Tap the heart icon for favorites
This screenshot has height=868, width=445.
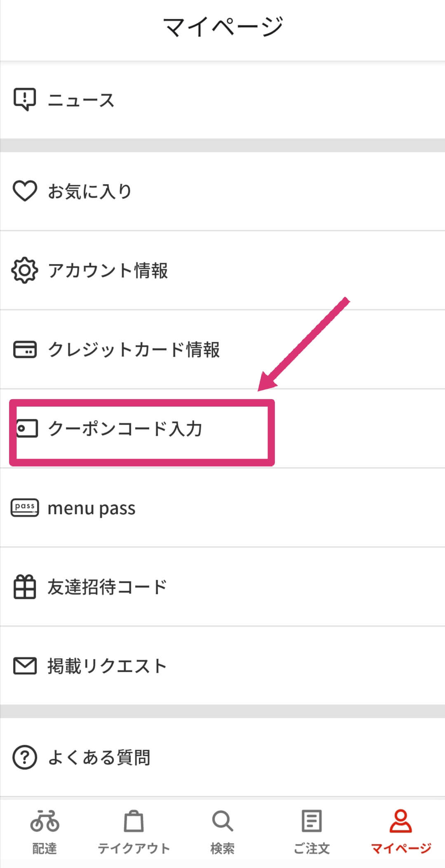(25, 191)
